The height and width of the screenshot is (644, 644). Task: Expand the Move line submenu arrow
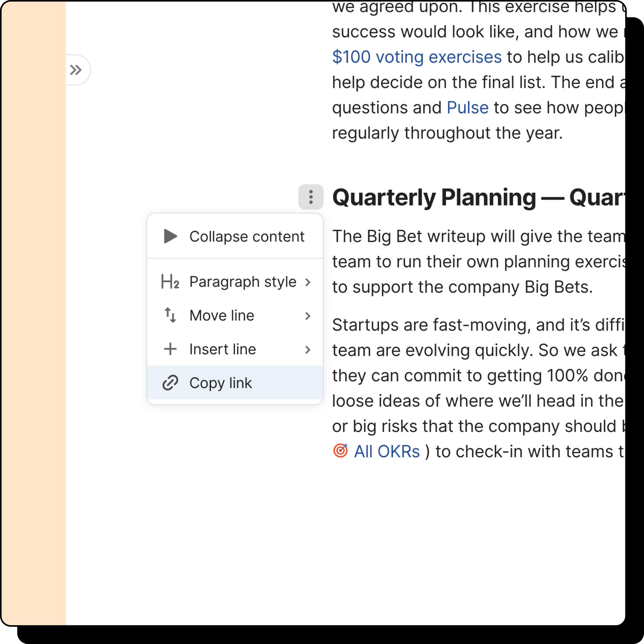308,316
